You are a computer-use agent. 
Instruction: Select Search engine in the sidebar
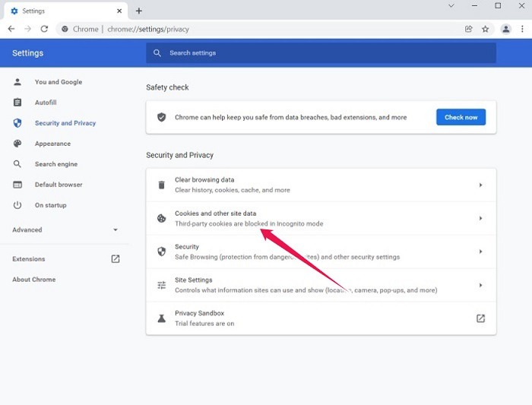tap(56, 164)
